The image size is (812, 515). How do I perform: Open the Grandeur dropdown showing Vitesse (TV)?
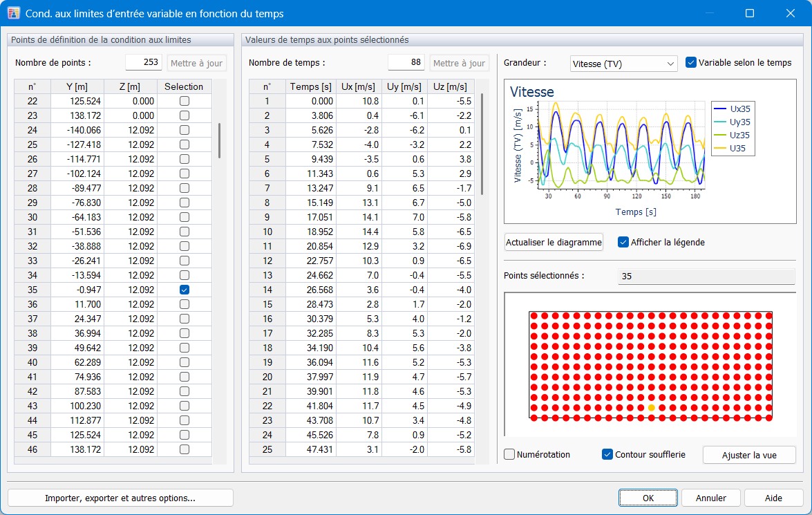point(623,64)
